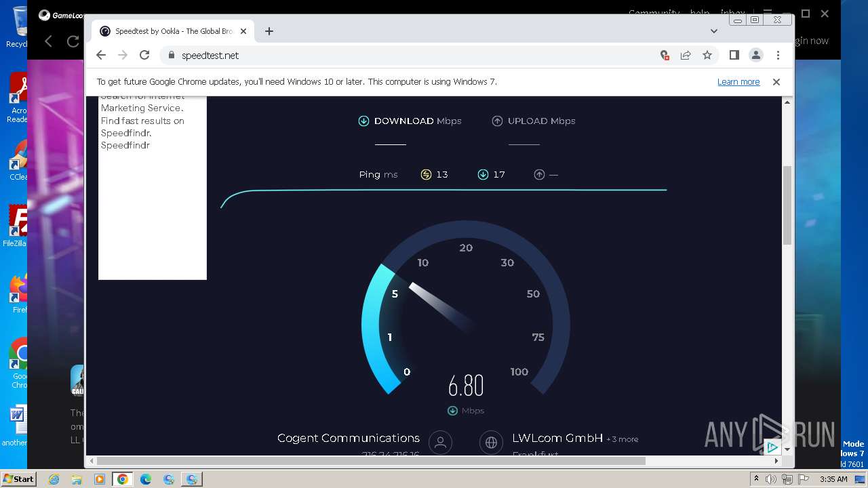Switch to Chrome in the taskbar

pos(123,479)
